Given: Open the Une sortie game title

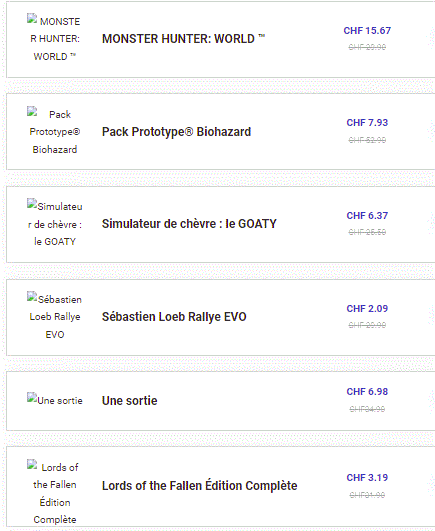Looking at the screenshot, I should (x=130, y=401).
